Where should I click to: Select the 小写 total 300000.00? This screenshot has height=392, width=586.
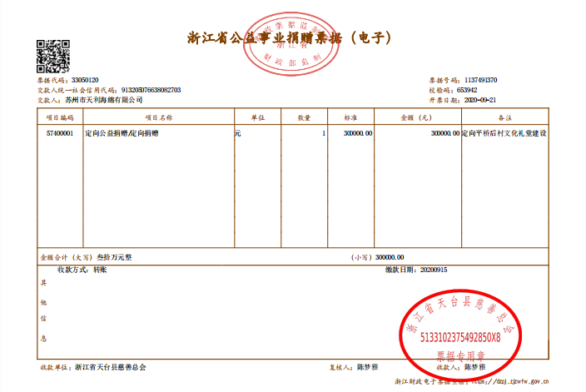click(390, 257)
